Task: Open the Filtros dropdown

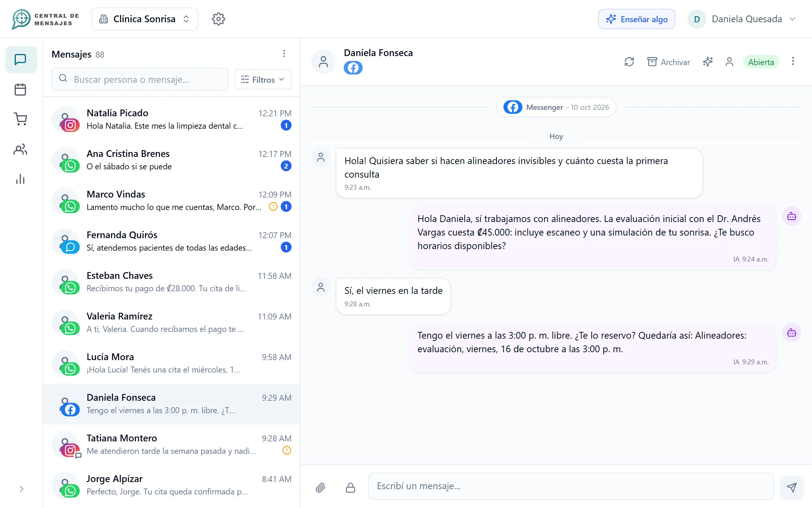Action: pyautogui.click(x=263, y=79)
